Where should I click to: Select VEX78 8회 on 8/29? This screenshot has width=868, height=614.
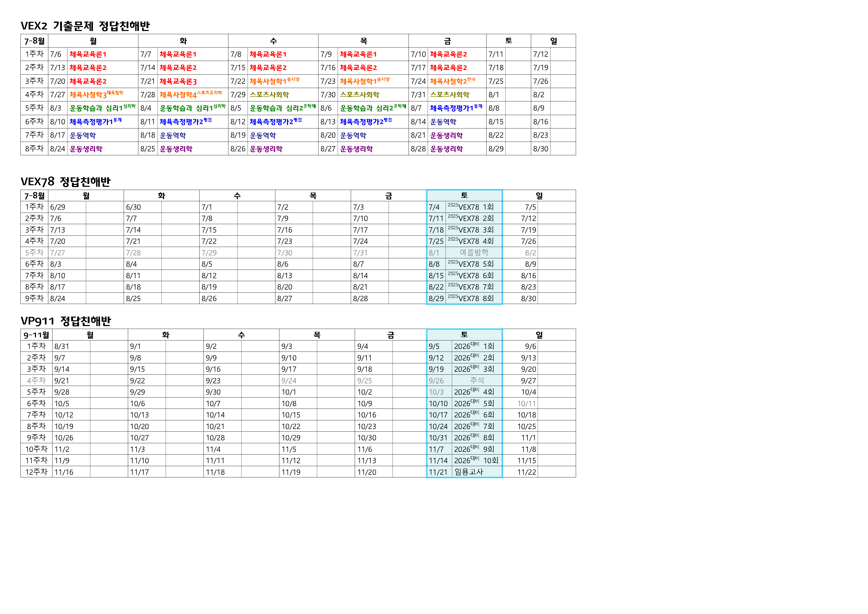click(x=471, y=298)
